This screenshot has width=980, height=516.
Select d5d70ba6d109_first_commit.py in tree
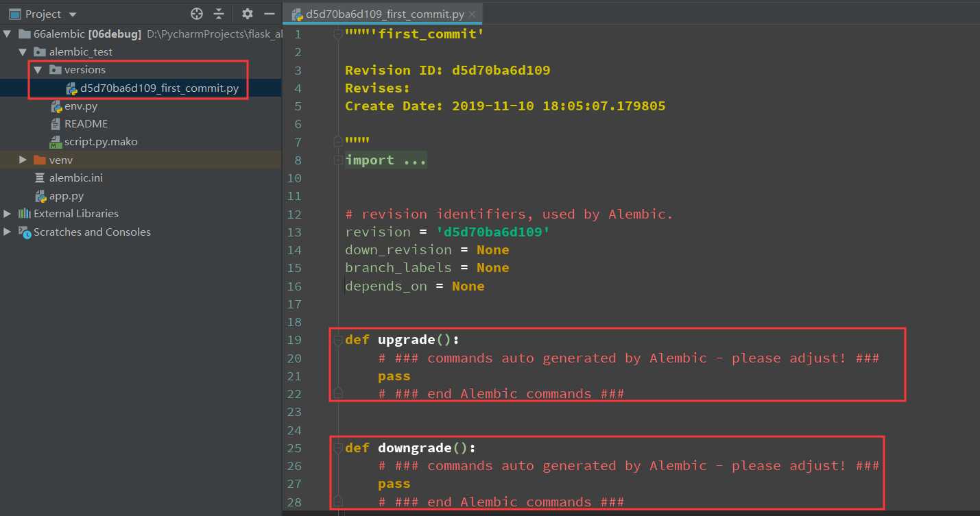159,88
